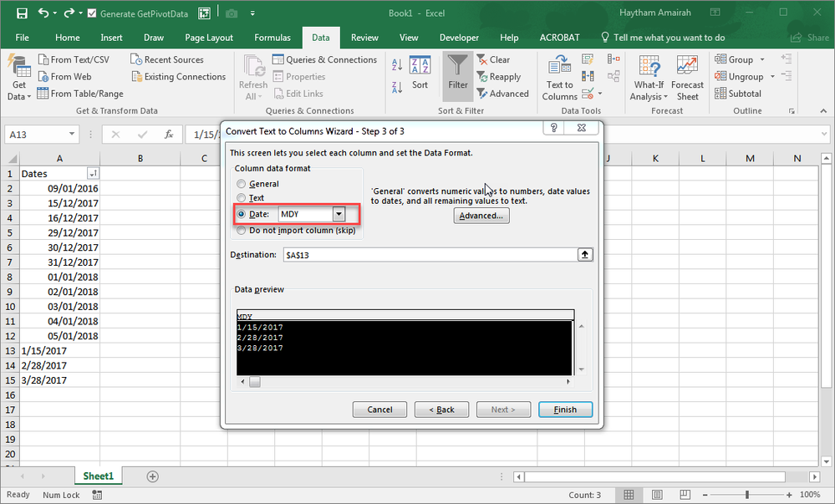Sort Z to A descending icon
The width and height of the screenshot is (835, 504).
tap(397, 88)
